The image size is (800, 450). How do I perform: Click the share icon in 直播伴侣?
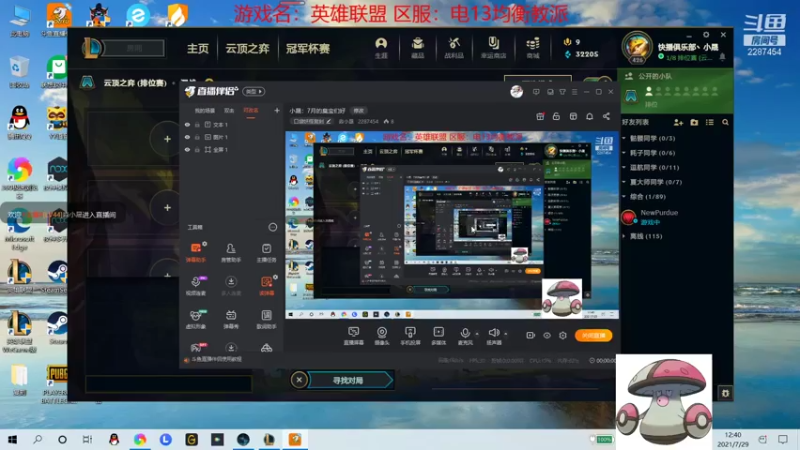[x=606, y=116]
